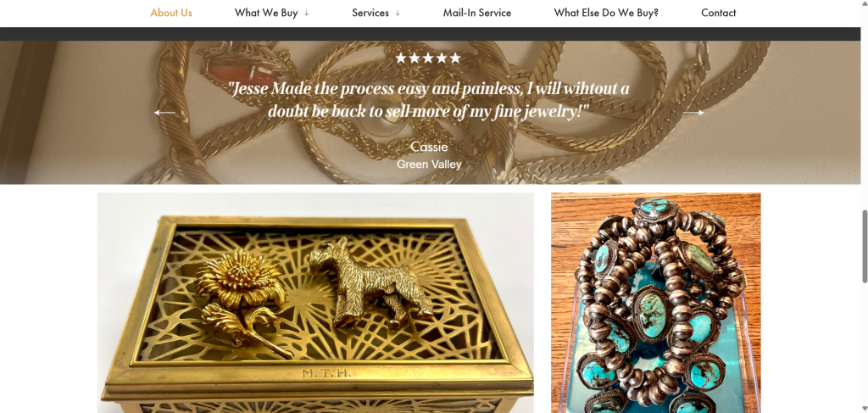Navigate to the Contact page
Screen dimensions: 868x413
719,13
